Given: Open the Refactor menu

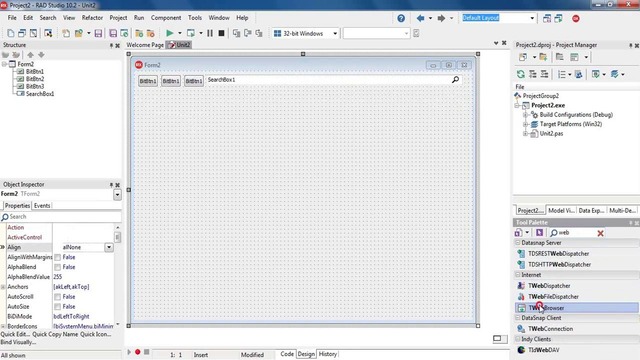Looking at the screenshot, I should click(92, 18).
